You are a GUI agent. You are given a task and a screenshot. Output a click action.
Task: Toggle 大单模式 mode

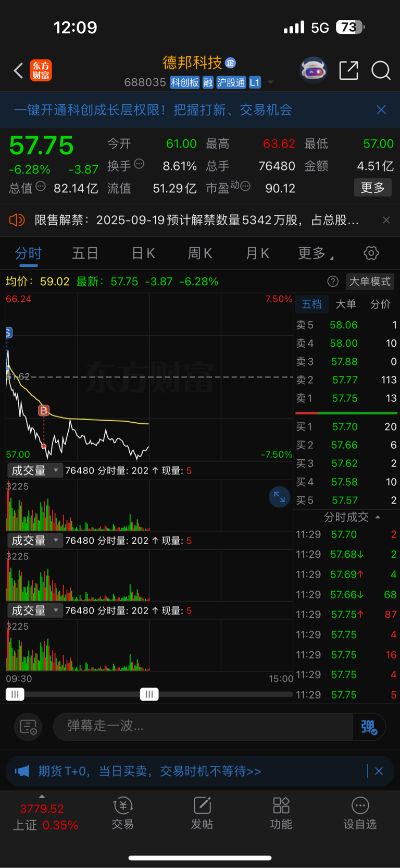pyautogui.click(x=370, y=282)
